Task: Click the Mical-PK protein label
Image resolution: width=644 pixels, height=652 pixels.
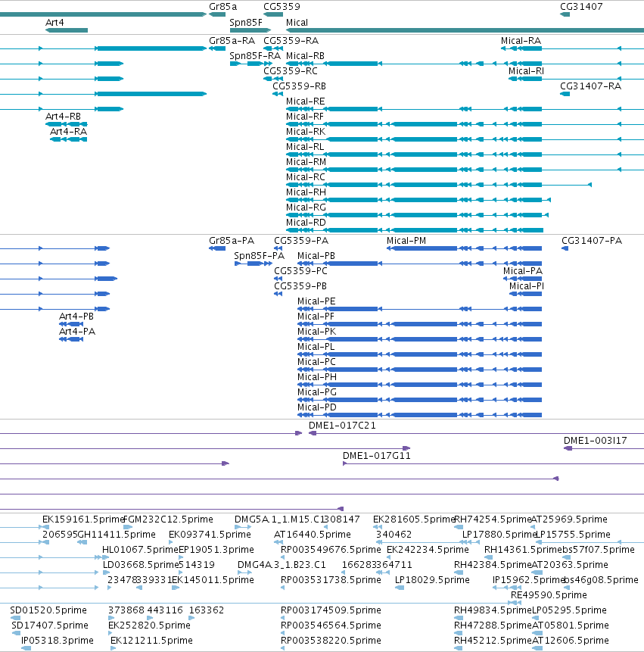Action: [x=316, y=332]
